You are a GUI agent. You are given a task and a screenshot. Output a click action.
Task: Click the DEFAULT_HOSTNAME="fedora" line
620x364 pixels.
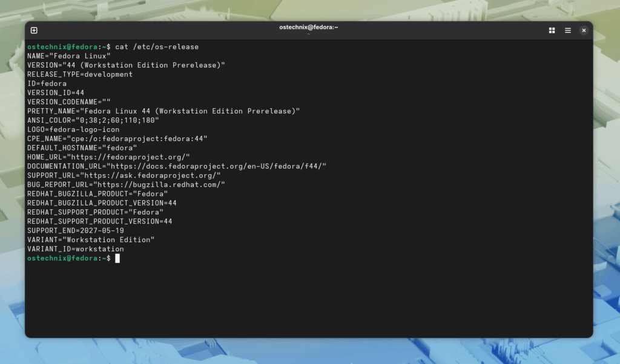tap(82, 148)
